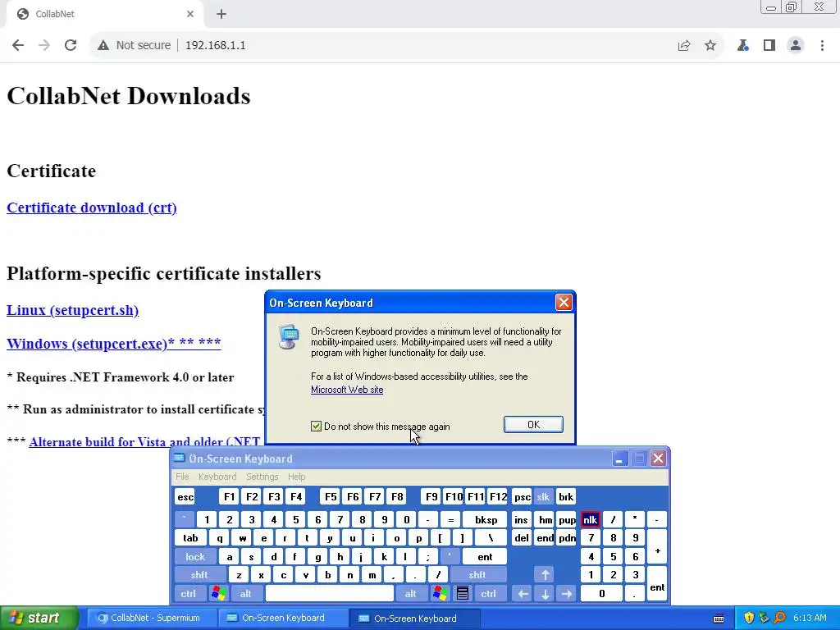
Task: Click the keyboard icon in taskbar tray
Action: click(719, 619)
